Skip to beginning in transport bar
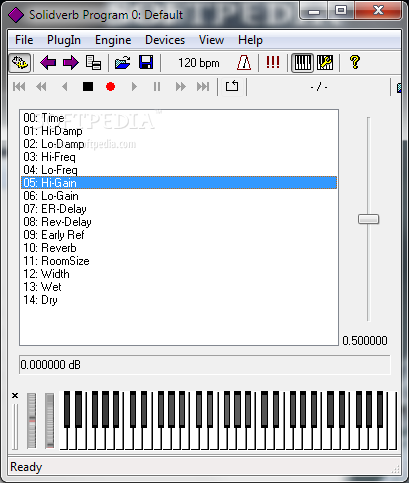 pyautogui.click(x=19, y=87)
